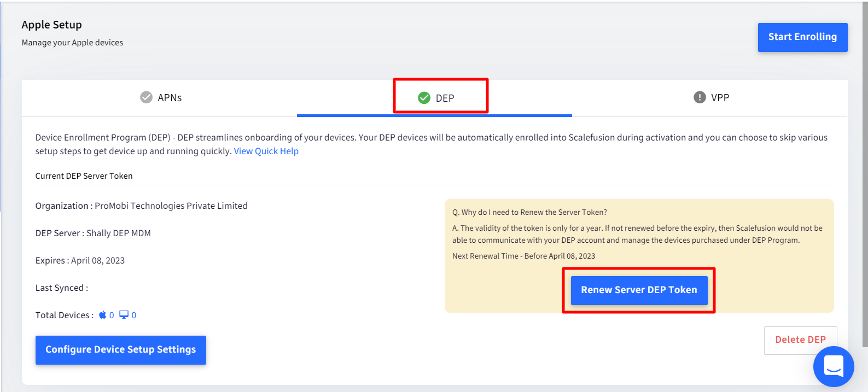Click the Mac device count value 0
Viewport: 868px width, 392px height.
pyautogui.click(x=134, y=315)
